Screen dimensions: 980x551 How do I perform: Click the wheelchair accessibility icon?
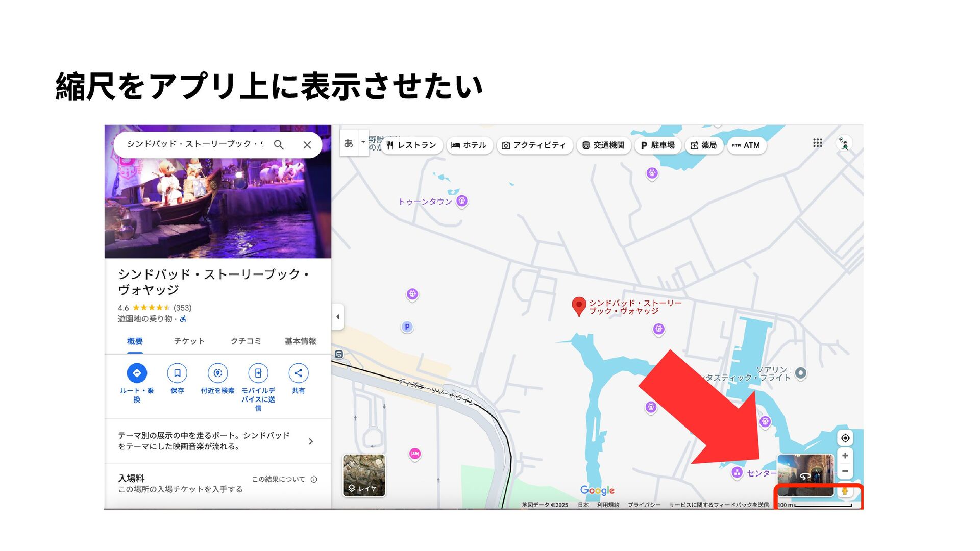(x=183, y=319)
